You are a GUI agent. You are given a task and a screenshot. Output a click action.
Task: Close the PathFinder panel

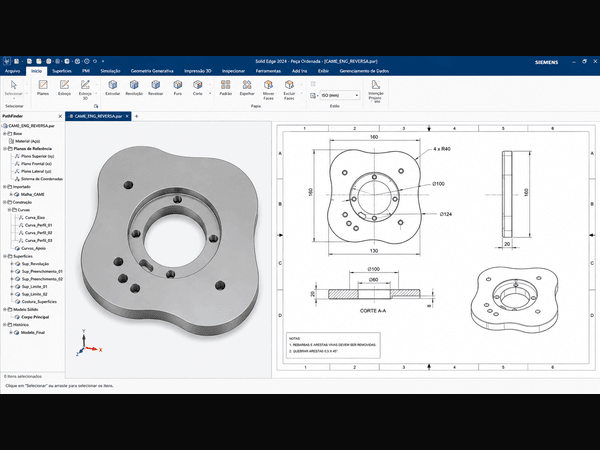tap(60, 116)
